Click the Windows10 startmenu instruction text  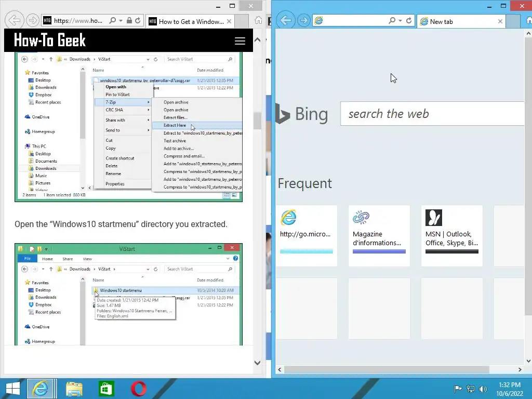(x=121, y=224)
